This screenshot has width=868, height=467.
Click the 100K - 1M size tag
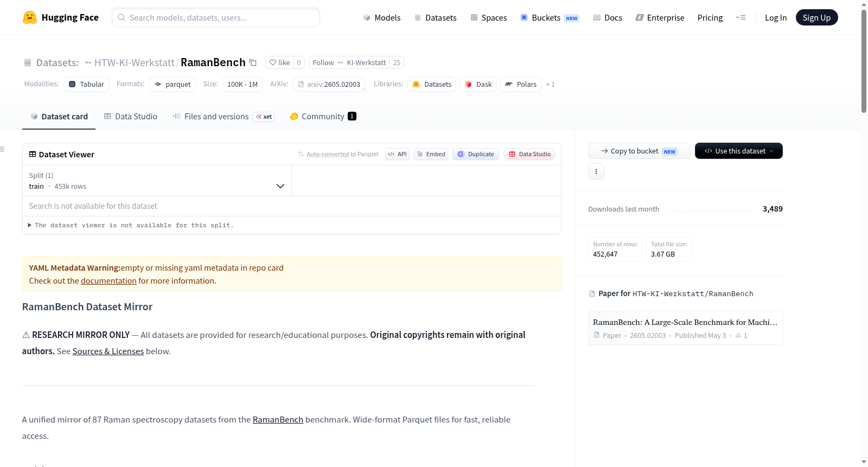(242, 84)
